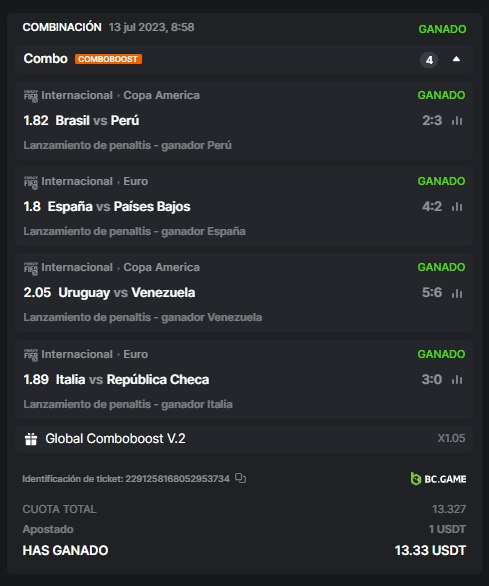The width and height of the screenshot is (489, 586).
Task: Click the Copa America league label, Brasil row
Action: coord(162,95)
